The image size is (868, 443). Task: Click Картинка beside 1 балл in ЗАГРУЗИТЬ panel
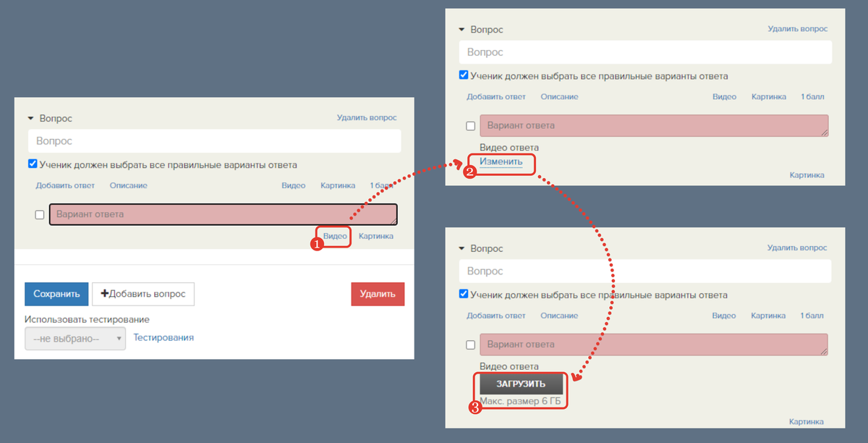(769, 316)
